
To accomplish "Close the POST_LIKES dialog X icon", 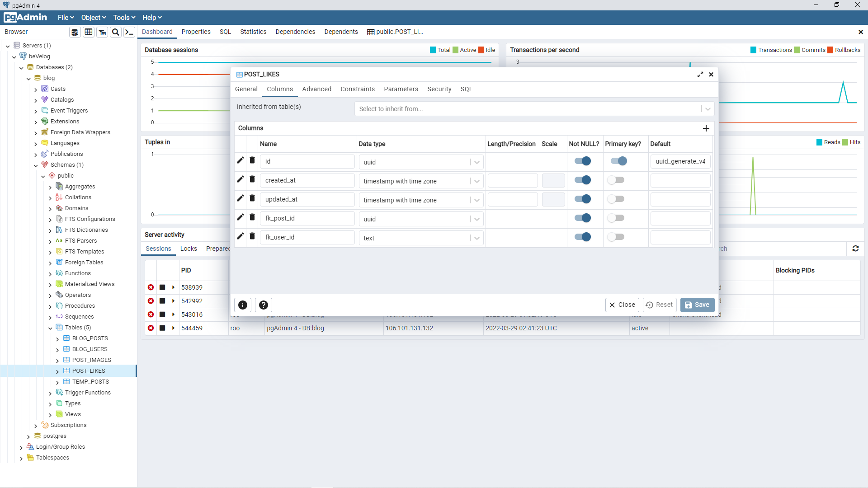I will click(711, 75).
